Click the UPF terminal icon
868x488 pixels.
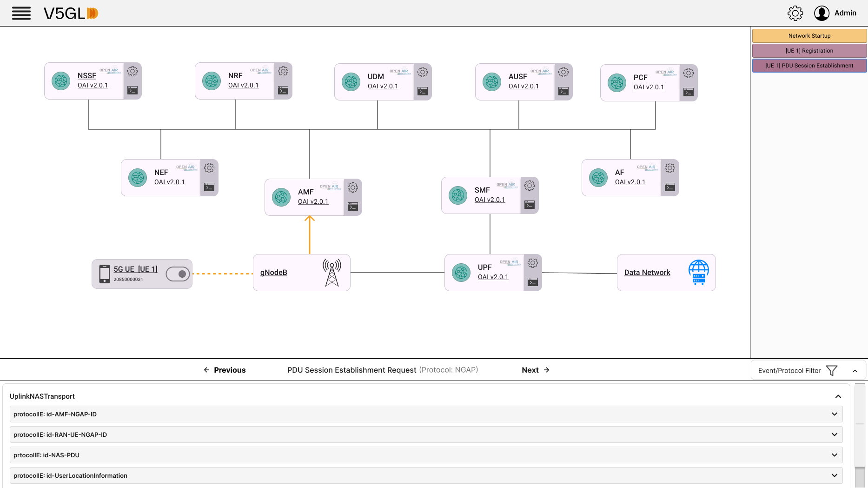click(x=533, y=282)
